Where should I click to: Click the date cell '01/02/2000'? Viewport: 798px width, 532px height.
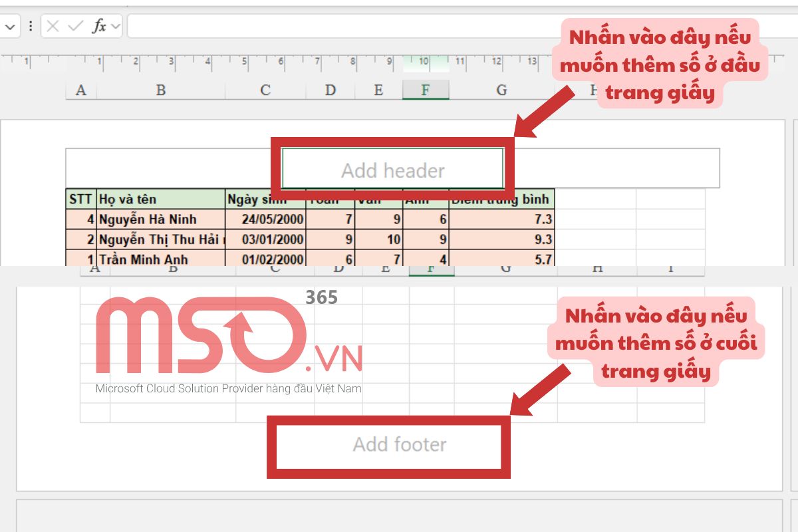[x=265, y=258]
